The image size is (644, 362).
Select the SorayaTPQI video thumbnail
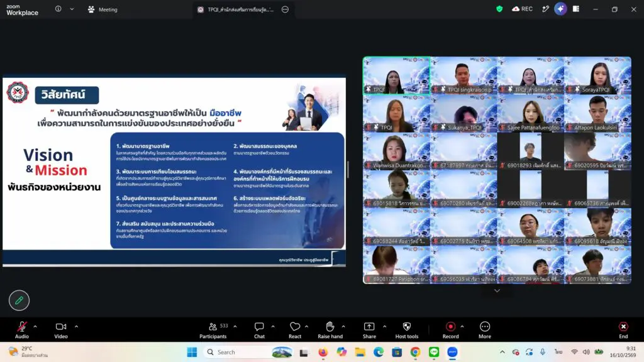pos(597,75)
